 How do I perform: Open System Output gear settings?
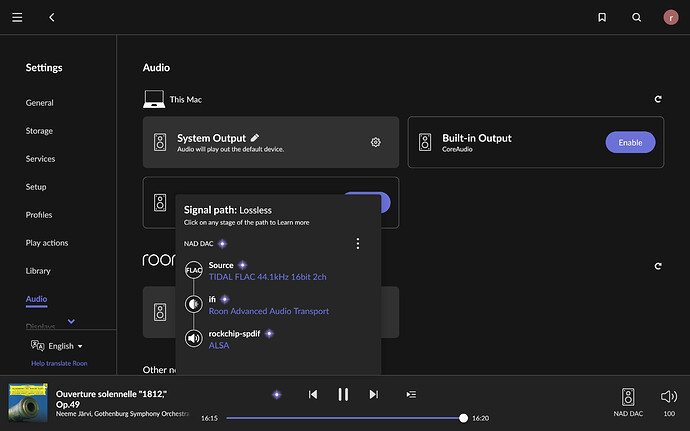375,142
